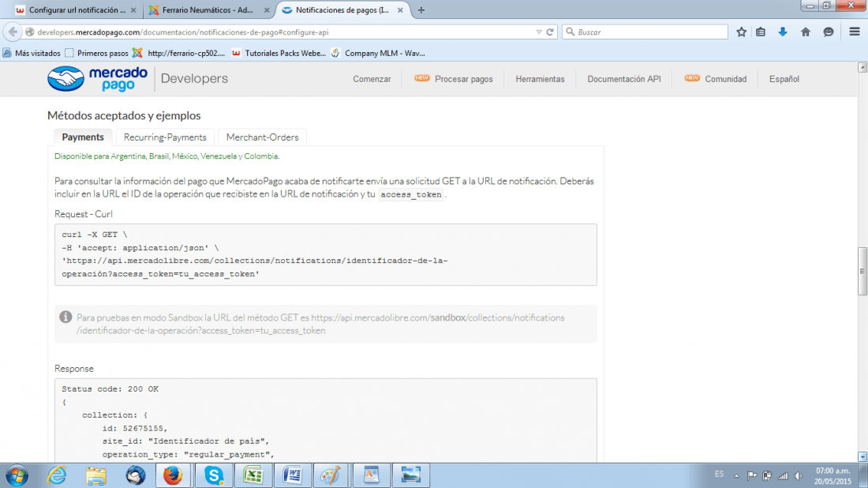Screen dimensions: 868x488
Task: Open Thunderbird from taskbar
Action: (x=135, y=475)
